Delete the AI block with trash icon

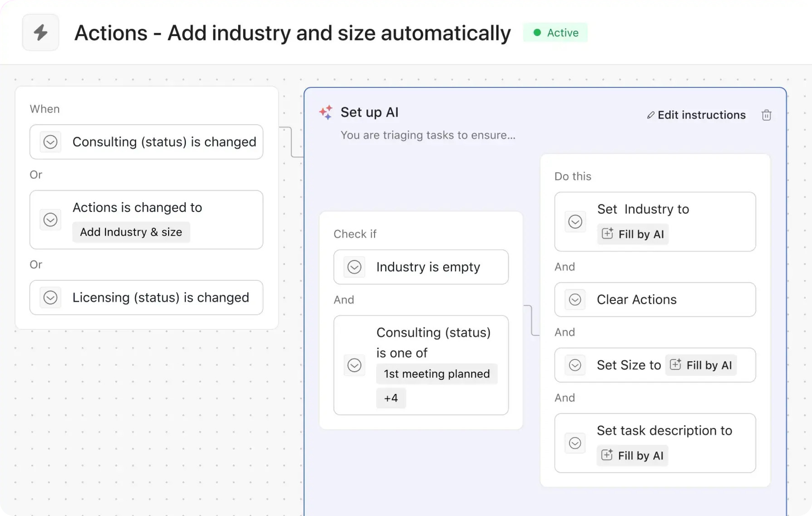pyautogui.click(x=766, y=115)
